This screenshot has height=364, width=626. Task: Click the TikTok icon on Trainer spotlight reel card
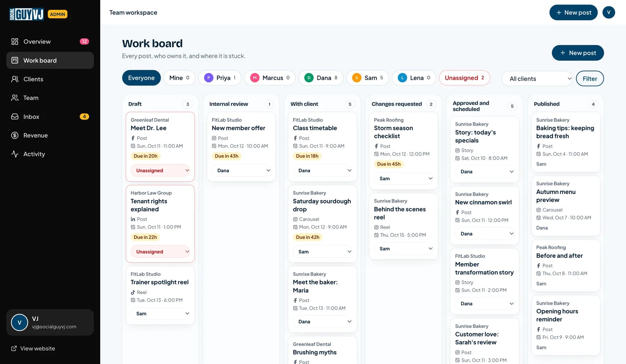(133, 292)
